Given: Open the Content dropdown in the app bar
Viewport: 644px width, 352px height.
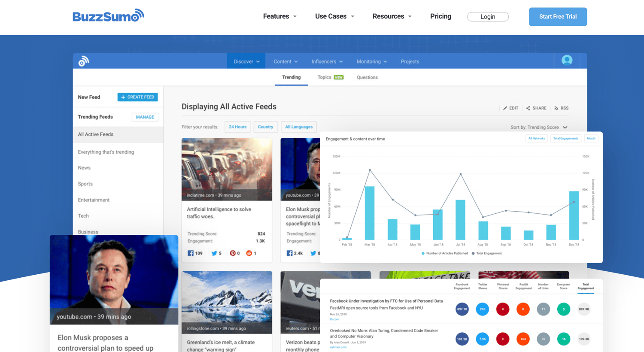Looking at the screenshot, I should pyautogui.click(x=286, y=61).
